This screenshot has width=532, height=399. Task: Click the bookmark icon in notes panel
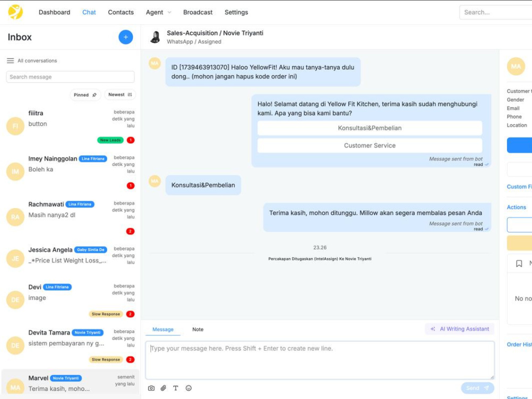click(x=519, y=264)
